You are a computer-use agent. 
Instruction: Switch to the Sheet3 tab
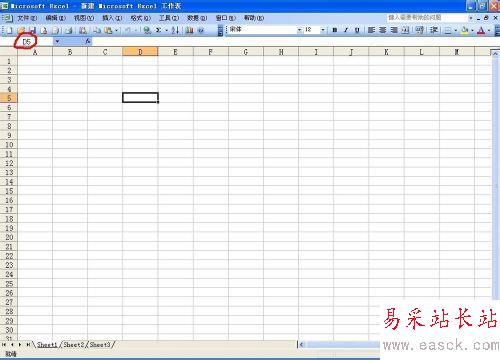[100, 345]
